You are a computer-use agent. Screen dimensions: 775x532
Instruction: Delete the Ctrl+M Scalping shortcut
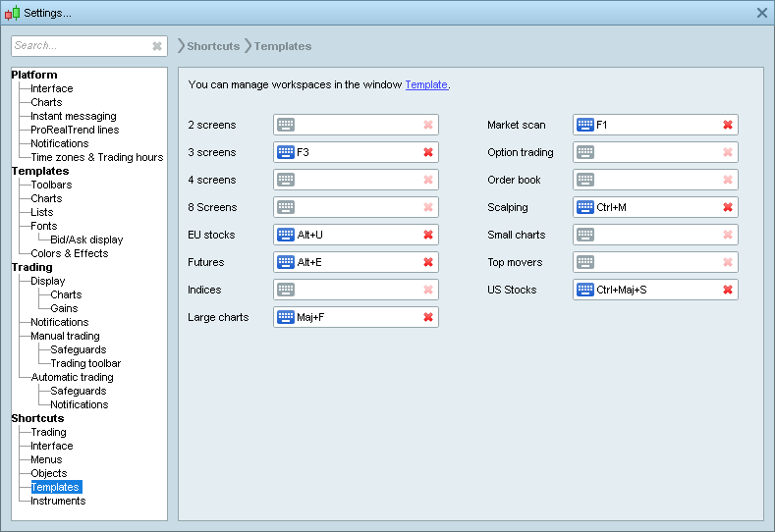pos(728,207)
